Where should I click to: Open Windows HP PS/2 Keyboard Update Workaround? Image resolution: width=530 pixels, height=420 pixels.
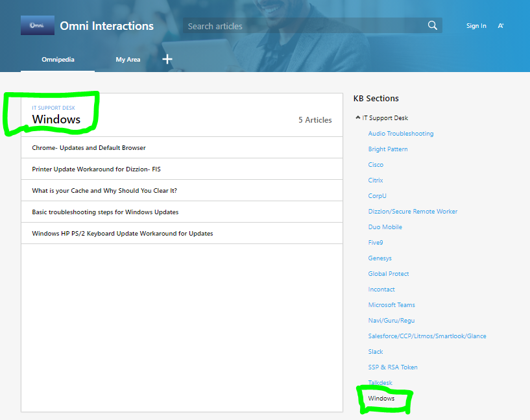click(x=182, y=233)
